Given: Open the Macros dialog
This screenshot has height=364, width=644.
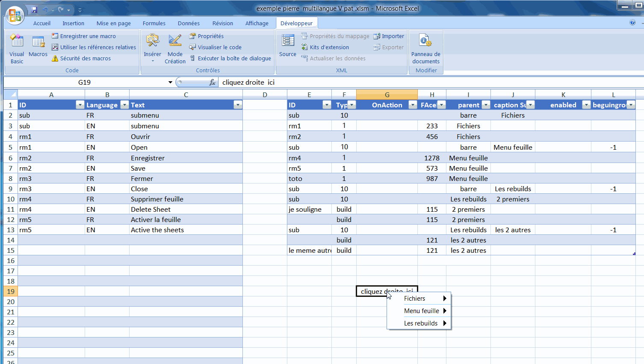Looking at the screenshot, I should (38, 46).
